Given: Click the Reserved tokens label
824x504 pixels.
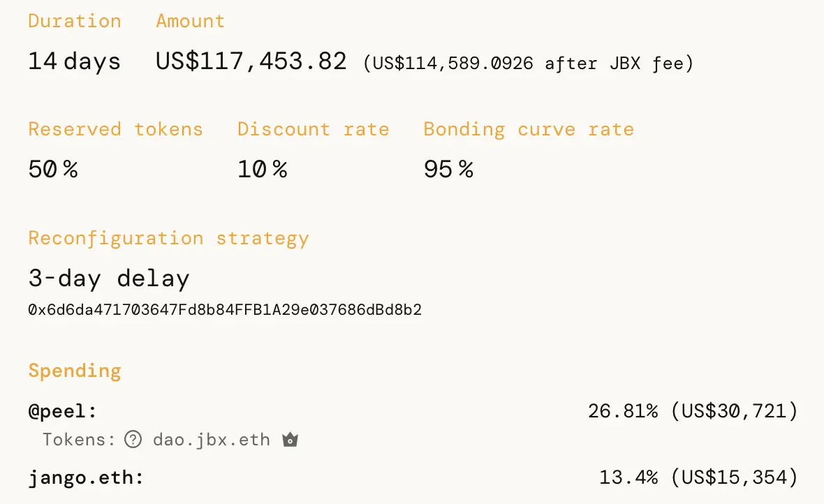Looking at the screenshot, I should pyautogui.click(x=115, y=129).
